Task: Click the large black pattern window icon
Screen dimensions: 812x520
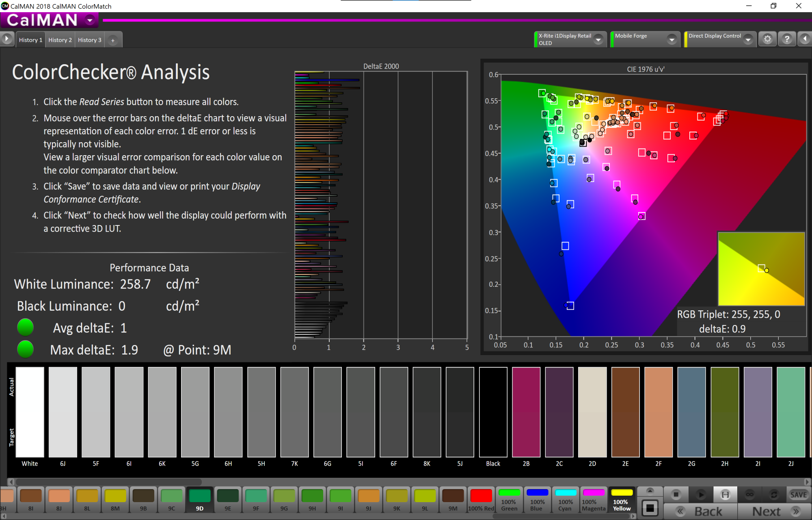Action: (650, 508)
